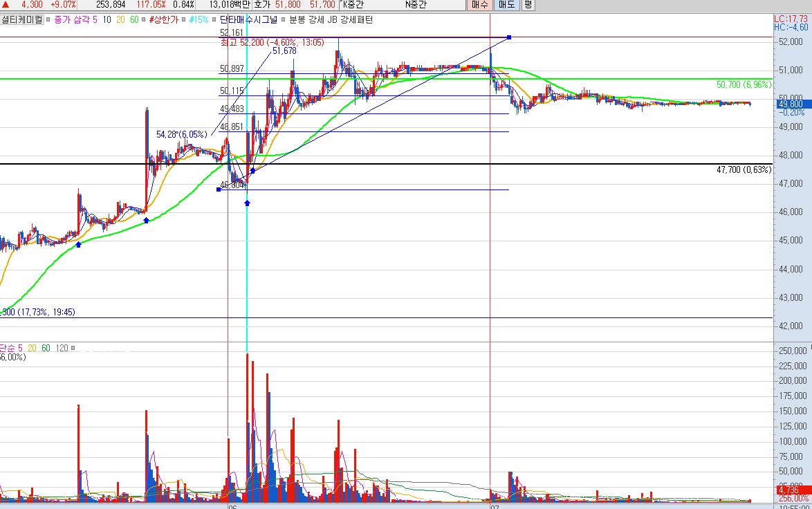This screenshot has height=509, width=812.
Task: Click the 117.05% volume ratio value
Action: point(151,5)
